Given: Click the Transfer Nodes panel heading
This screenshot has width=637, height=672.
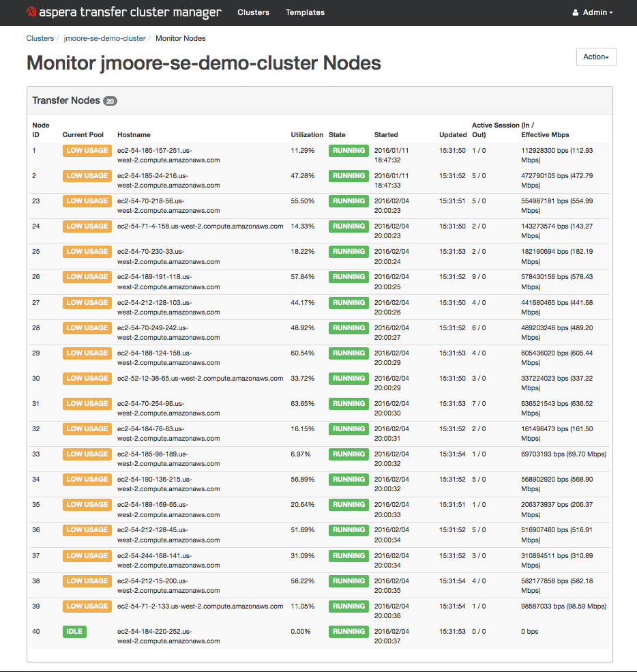Looking at the screenshot, I should 66,100.
